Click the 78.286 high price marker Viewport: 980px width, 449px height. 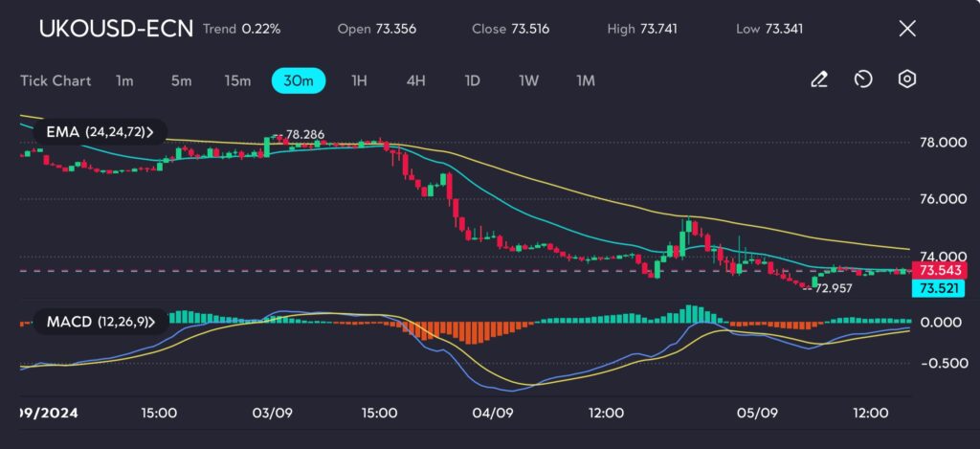click(304, 135)
